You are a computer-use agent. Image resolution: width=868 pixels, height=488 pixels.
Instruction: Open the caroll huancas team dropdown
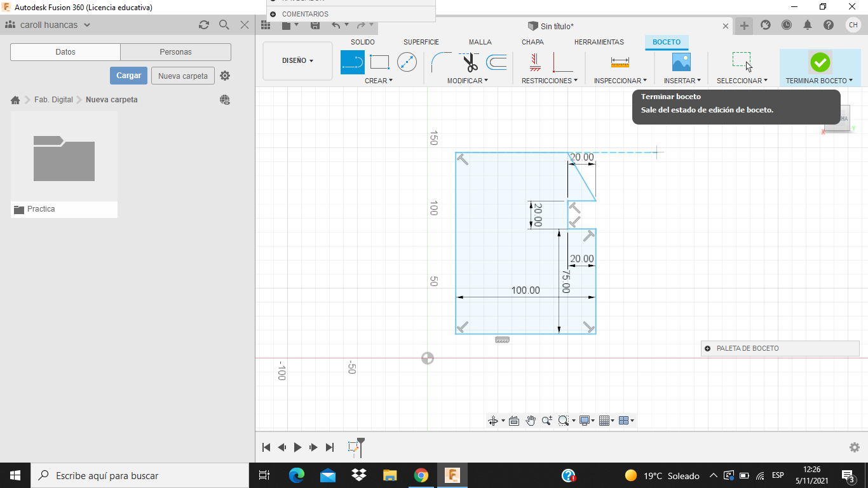(x=55, y=25)
